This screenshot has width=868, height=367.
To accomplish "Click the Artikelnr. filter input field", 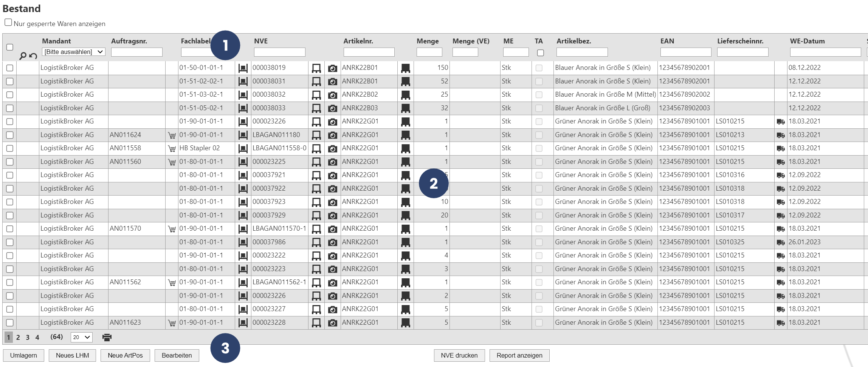I will point(369,52).
